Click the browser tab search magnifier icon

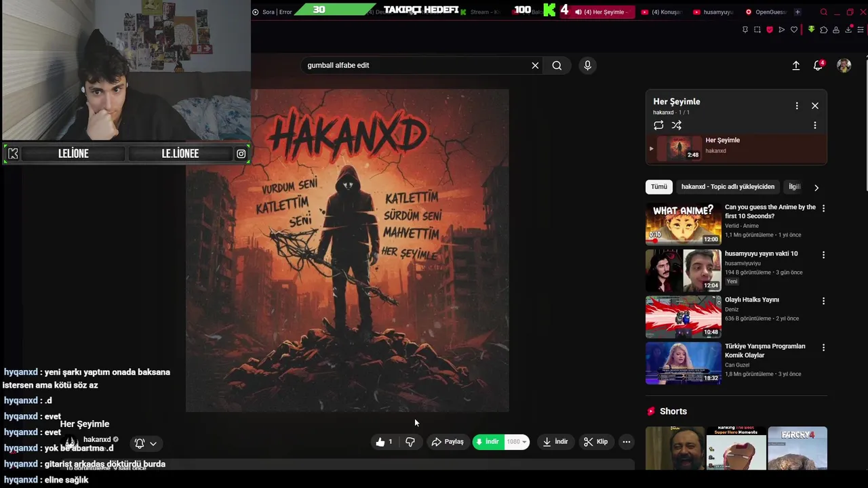coord(824,12)
